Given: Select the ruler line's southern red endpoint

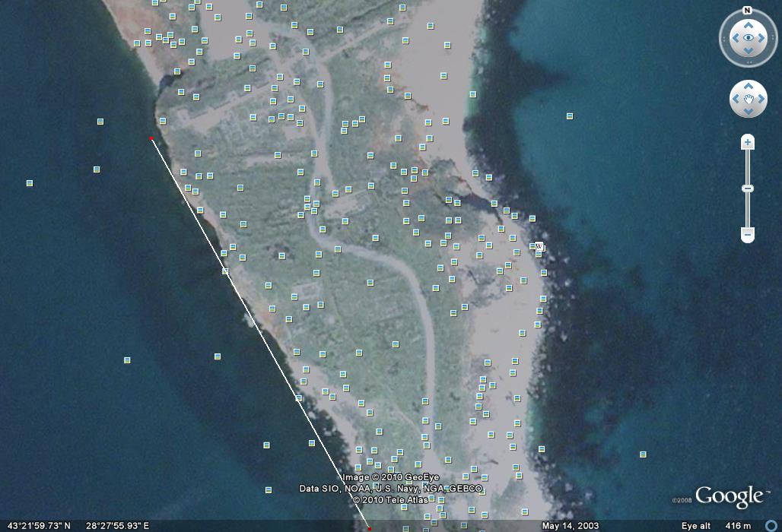Looking at the screenshot, I should click(x=370, y=528).
